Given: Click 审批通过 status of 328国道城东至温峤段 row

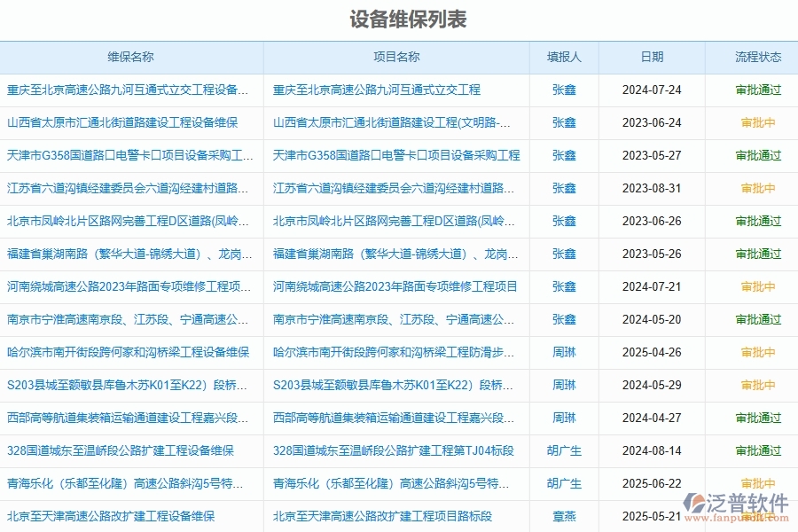Looking at the screenshot, I should coord(757,450).
